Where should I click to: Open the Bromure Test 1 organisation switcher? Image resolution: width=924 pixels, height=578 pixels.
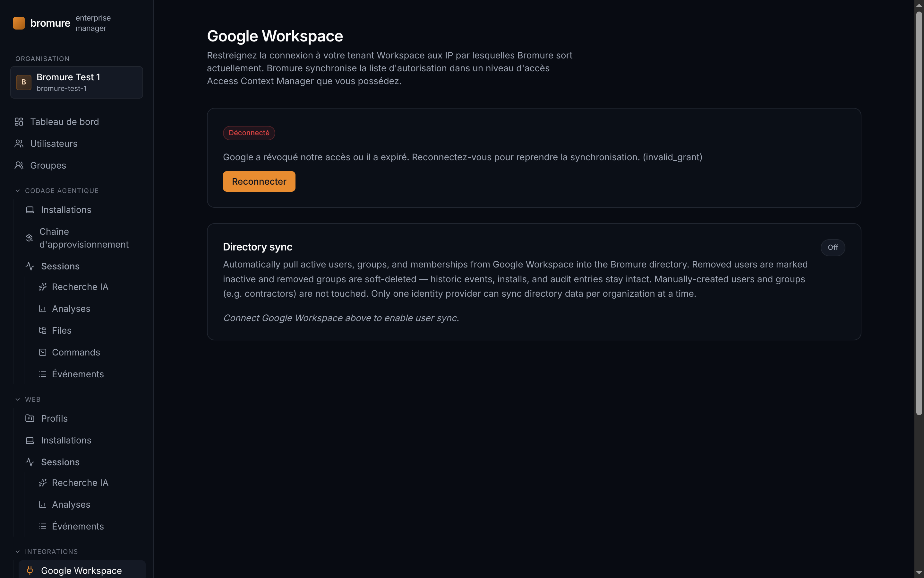coord(77,82)
